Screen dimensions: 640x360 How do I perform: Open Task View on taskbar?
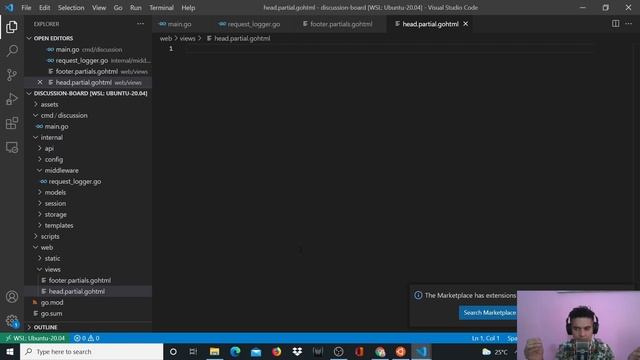193,351
